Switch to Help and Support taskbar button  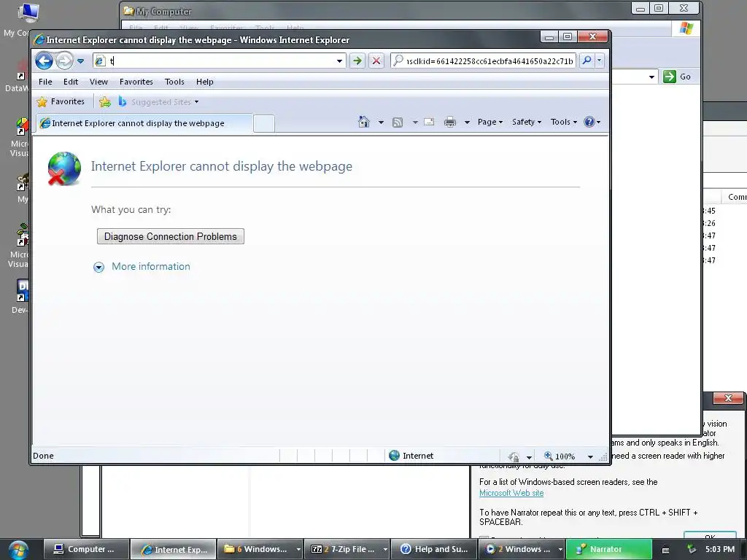click(434, 549)
